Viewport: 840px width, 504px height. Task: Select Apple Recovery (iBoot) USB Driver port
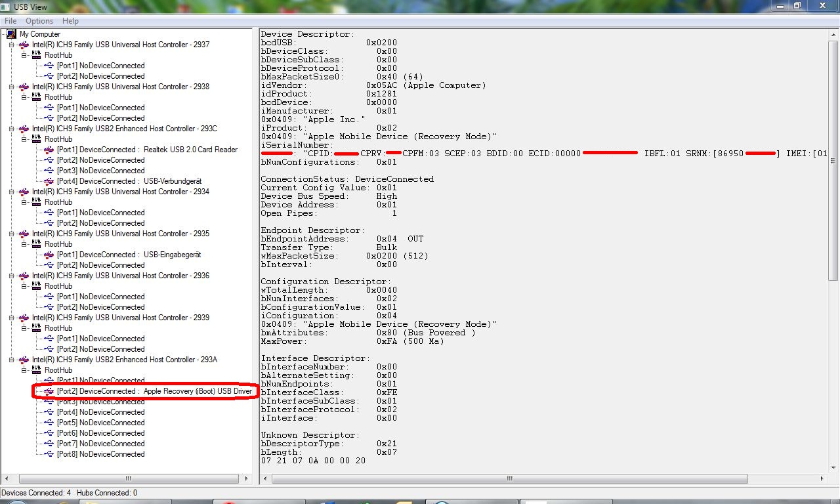tap(154, 391)
